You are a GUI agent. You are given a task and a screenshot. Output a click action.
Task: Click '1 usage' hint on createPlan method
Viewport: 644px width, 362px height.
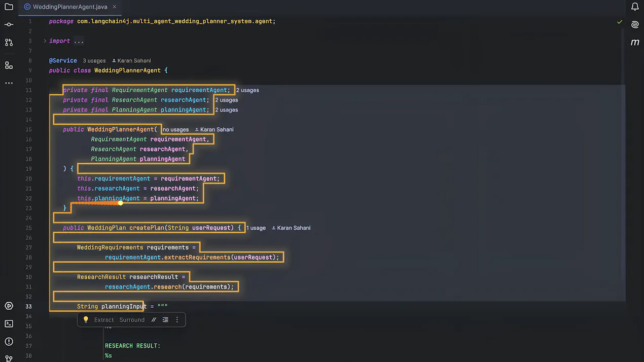click(x=257, y=228)
